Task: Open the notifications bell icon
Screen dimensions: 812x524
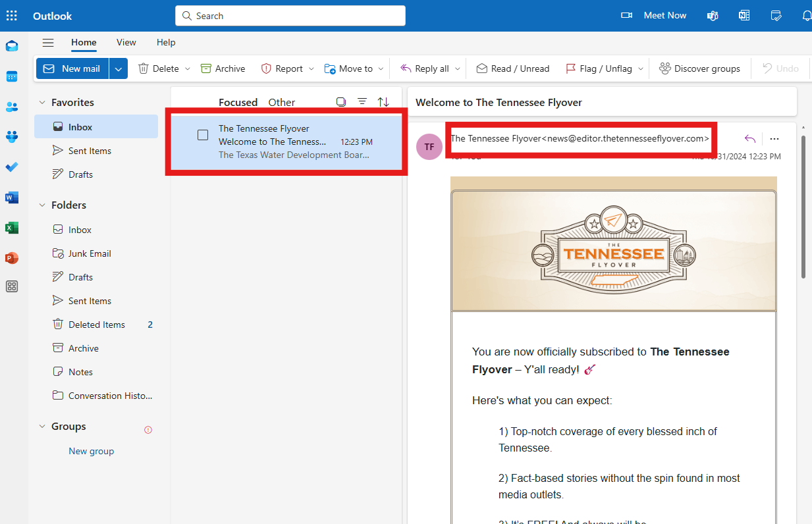Action: [x=807, y=15]
